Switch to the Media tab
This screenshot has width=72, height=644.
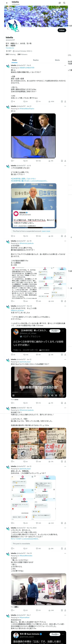[x=57, y=60]
